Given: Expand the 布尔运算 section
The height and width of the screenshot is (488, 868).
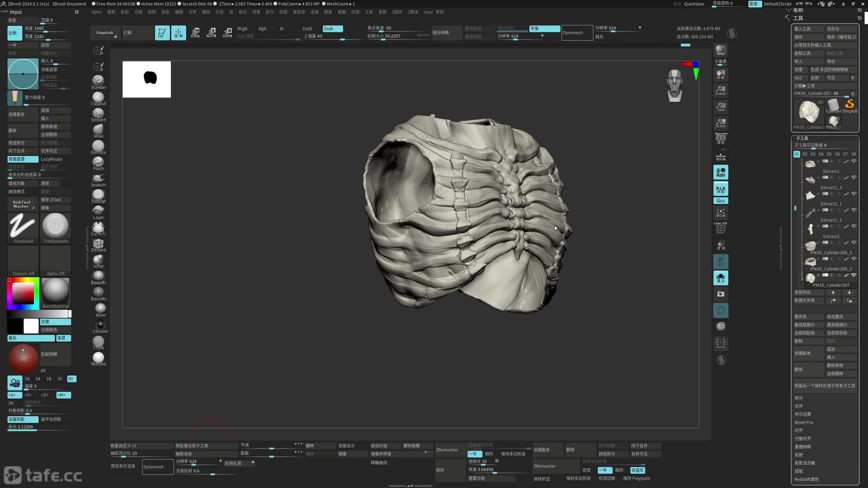Looking at the screenshot, I should click(x=803, y=414).
